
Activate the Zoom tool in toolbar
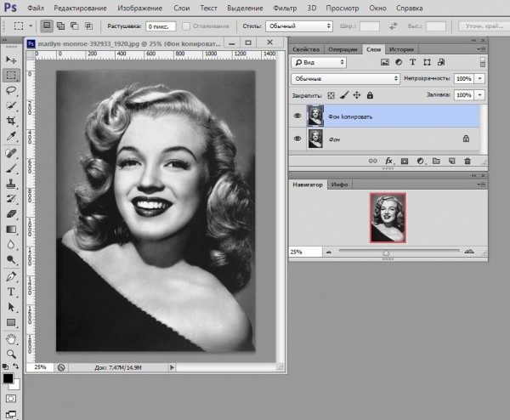11,353
